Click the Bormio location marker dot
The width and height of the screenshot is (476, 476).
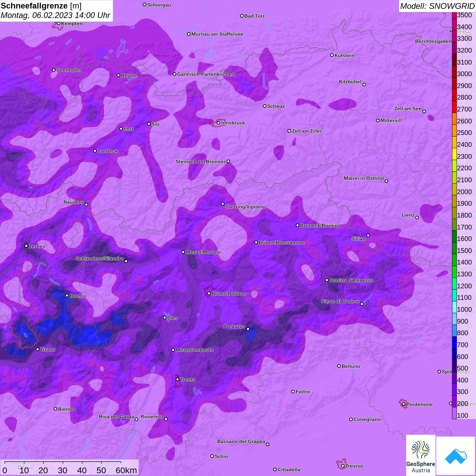coord(67,295)
